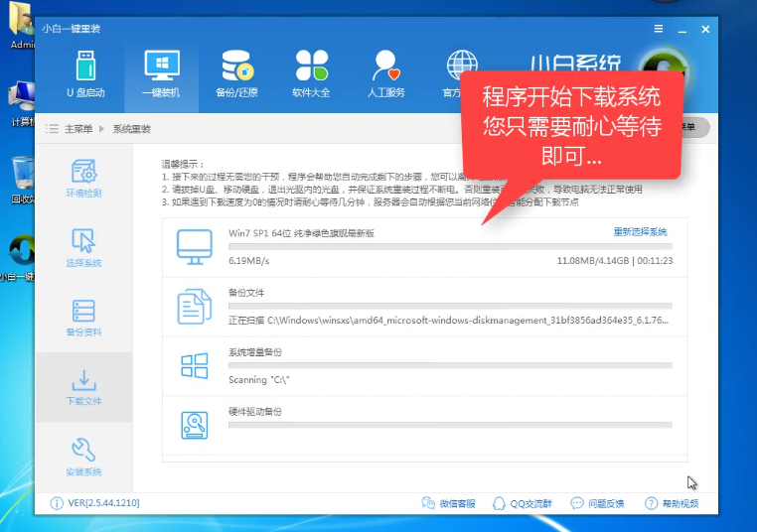Go to 备份资料 step in sidebar
757x532 pixels.
(83, 318)
